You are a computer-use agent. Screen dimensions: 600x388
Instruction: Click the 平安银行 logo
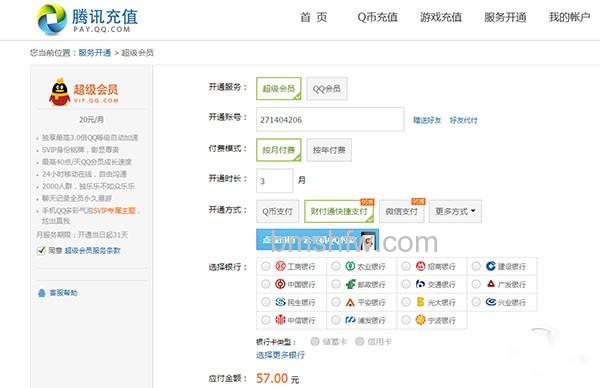350,302
